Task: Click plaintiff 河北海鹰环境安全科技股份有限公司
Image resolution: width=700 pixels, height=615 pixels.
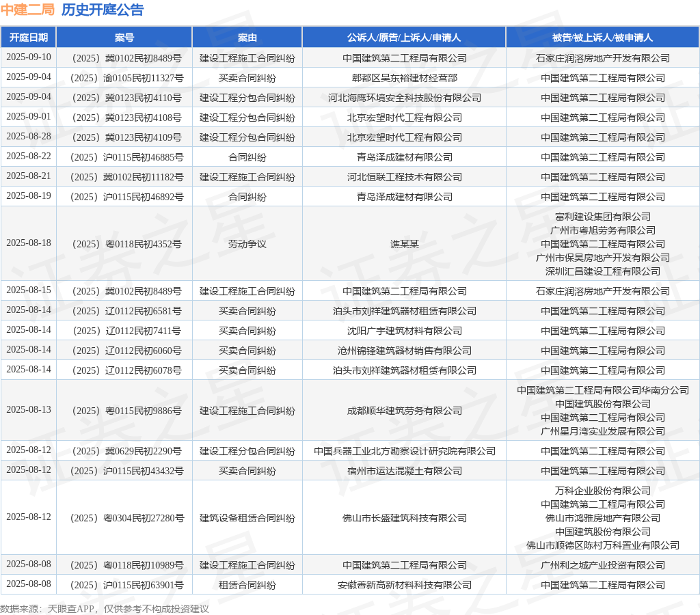Action: tap(405, 98)
